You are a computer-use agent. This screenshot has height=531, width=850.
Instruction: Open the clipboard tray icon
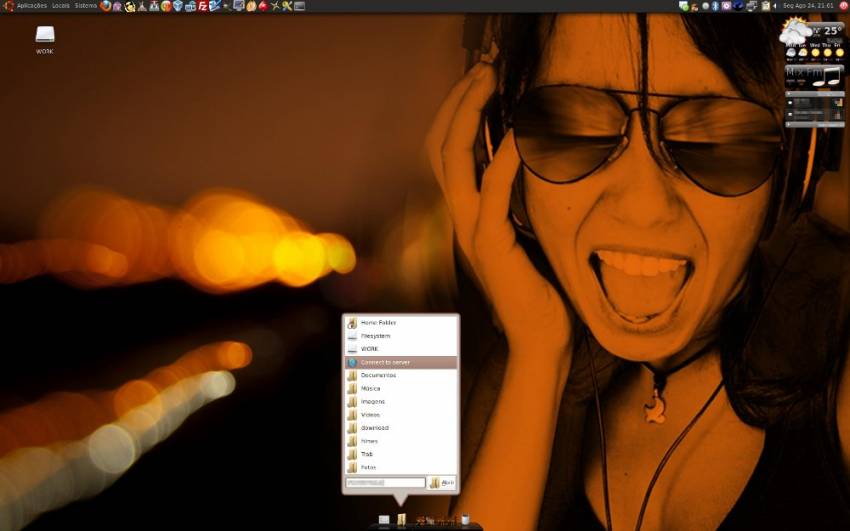pyautogui.click(x=765, y=6)
